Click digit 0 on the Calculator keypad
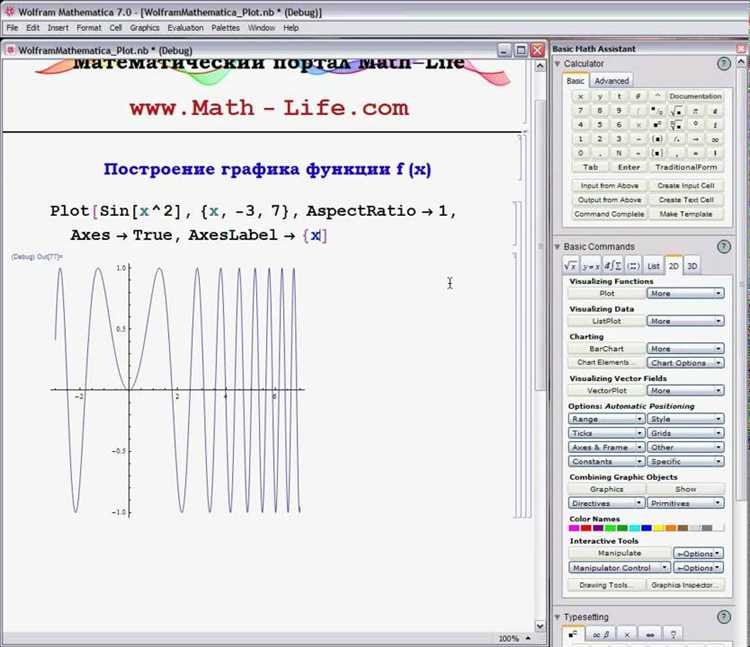Screen dimensions: 750x647 581,154
